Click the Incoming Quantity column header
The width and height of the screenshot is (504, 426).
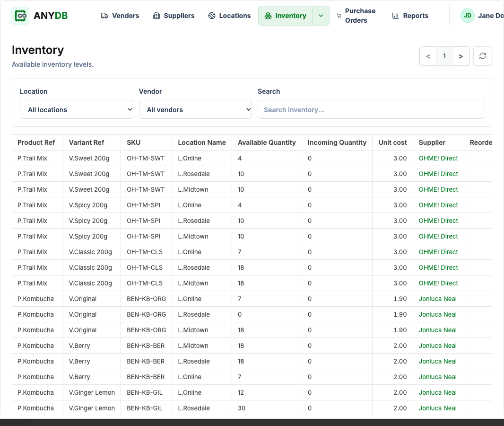pyautogui.click(x=337, y=142)
